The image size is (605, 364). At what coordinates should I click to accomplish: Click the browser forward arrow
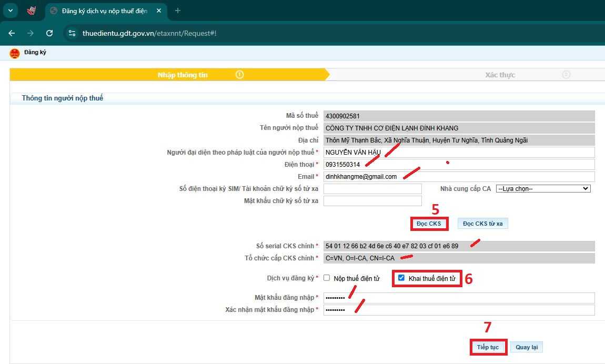click(x=30, y=33)
